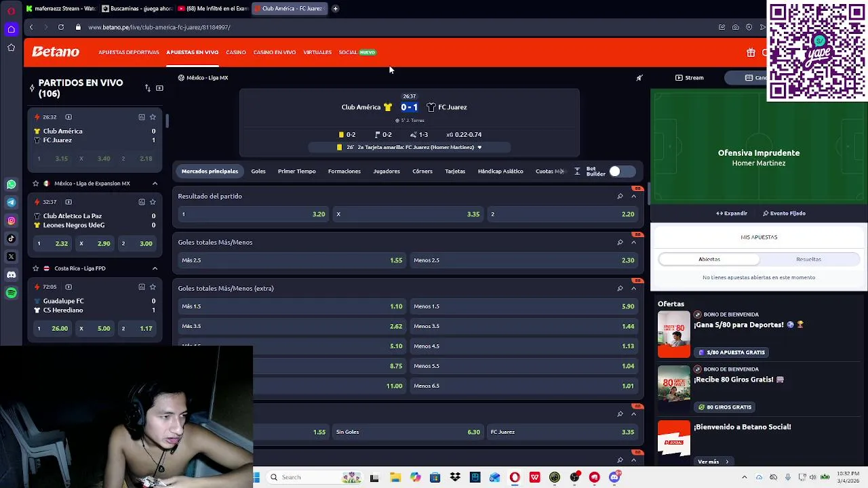Open the Opera icon in the taskbar
868x488 pixels.
515,477
